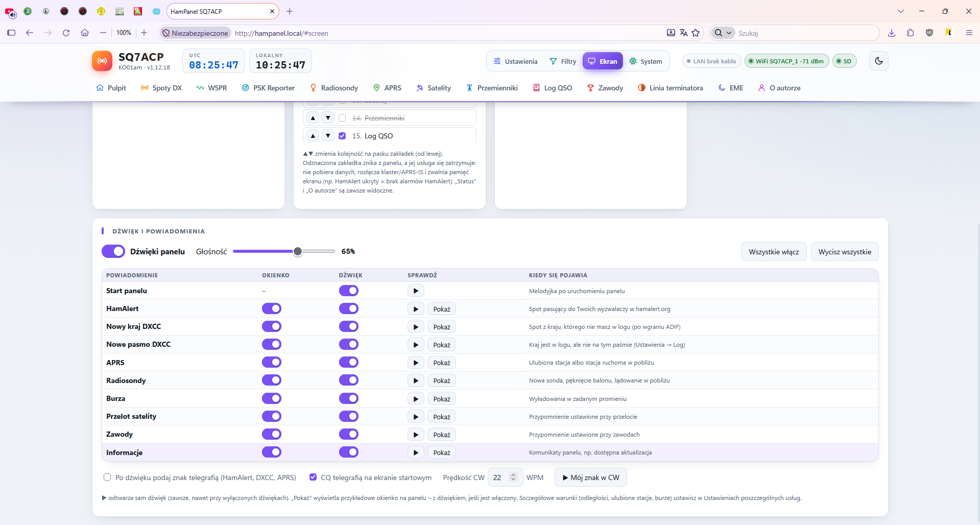Click the Wycisz wszystkie button

point(845,252)
